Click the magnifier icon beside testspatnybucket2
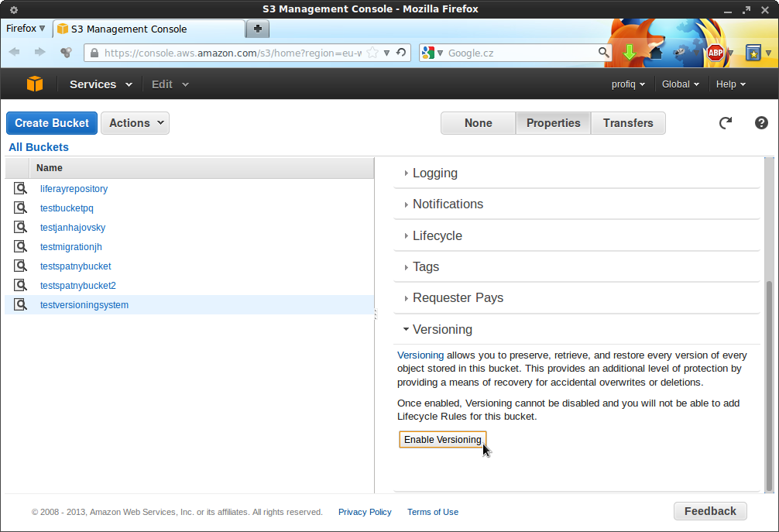This screenshot has height=532, width=779. [20, 285]
